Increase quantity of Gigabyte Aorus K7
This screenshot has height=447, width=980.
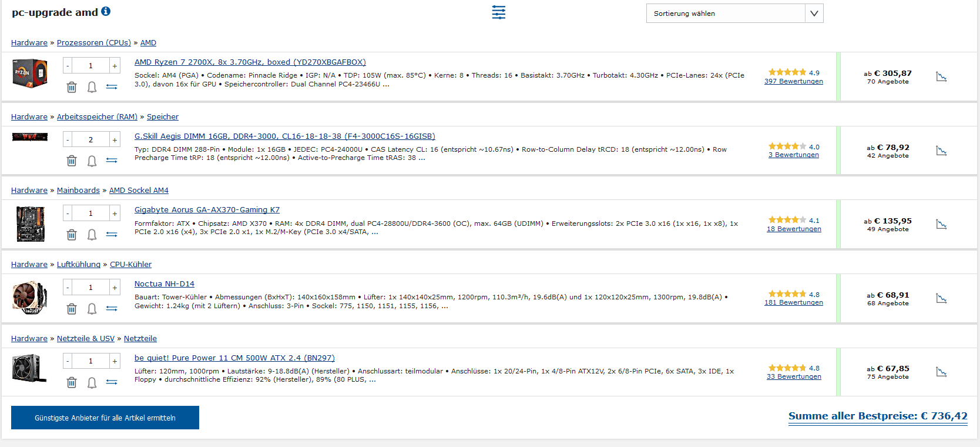pyautogui.click(x=115, y=214)
